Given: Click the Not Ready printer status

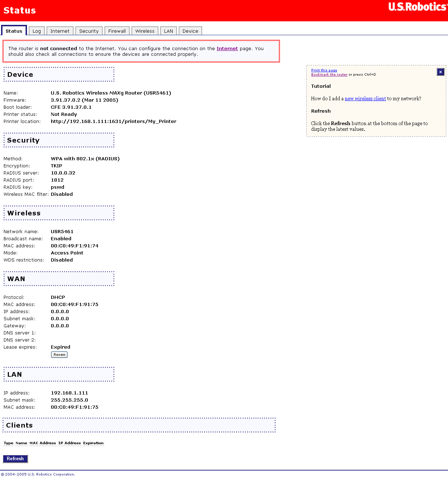Looking at the screenshot, I should pos(64,114).
